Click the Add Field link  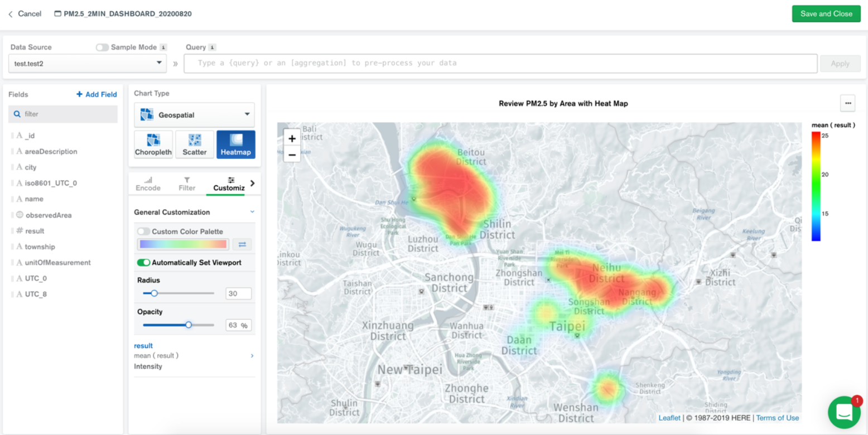tap(96, 94)
